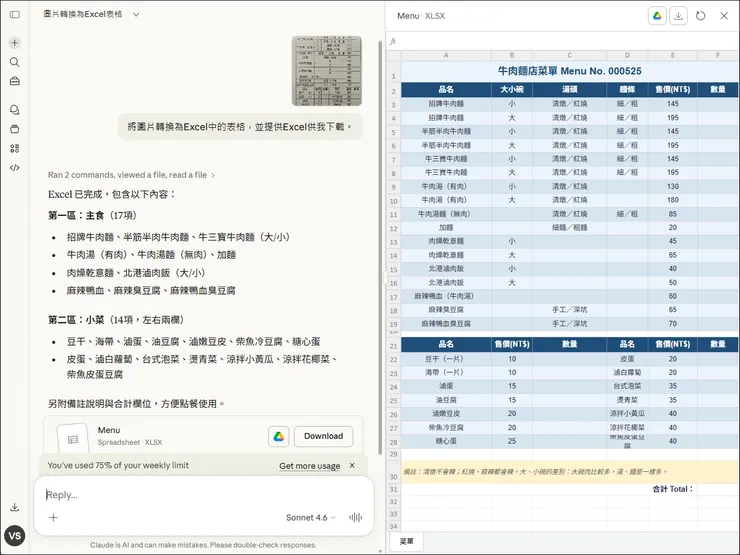Screen dimensions: 740x555
Task: Open the projects box icon in sidebar
Action: [x=15, y=129]
